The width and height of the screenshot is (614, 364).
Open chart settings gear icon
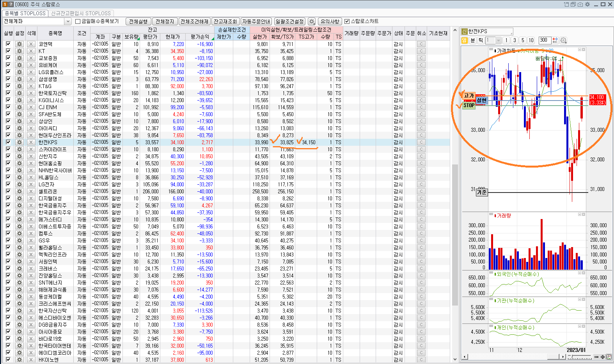point(563,40)
